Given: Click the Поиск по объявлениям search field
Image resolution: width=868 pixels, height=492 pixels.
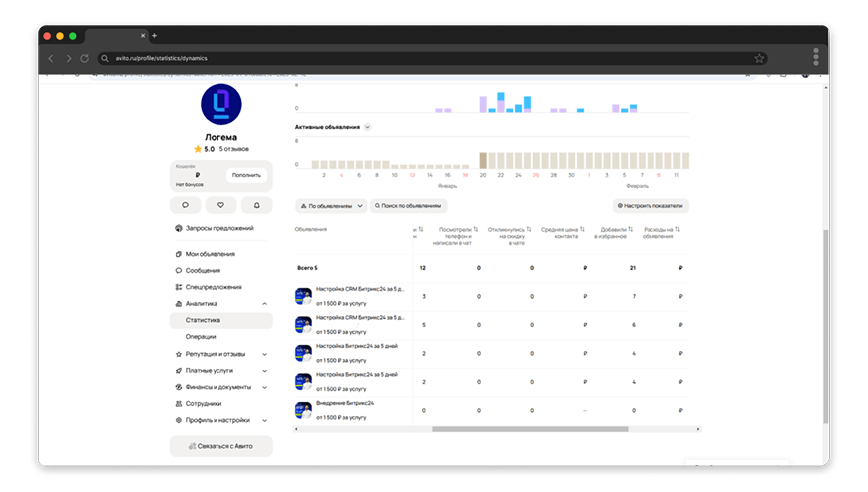Looking at the screenshot, I should coord(408,206).
